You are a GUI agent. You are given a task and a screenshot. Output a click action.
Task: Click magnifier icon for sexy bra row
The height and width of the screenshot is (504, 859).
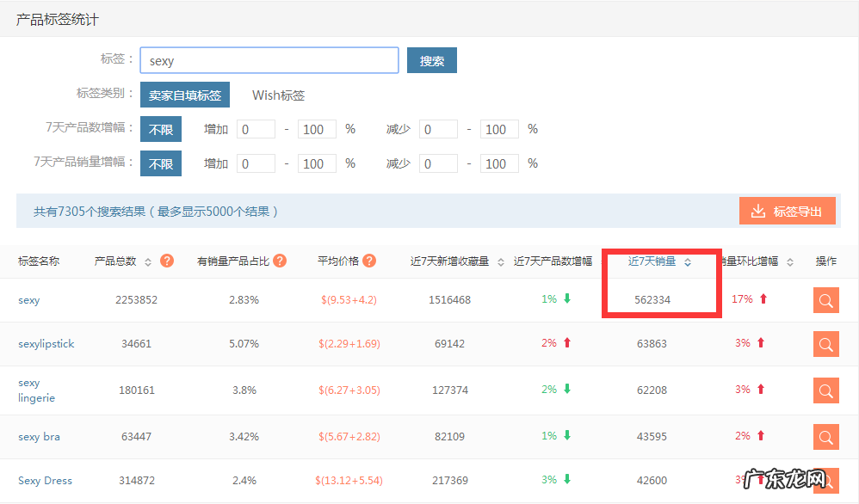tap(825, 436)
